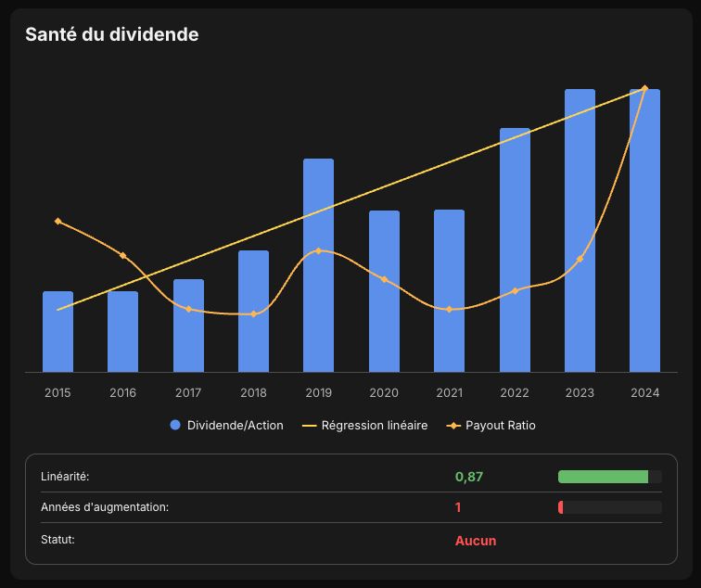Screen dimensions: 701x588
Task: Click the red Années d'augmentation progress bar
Action: (561, 507)
